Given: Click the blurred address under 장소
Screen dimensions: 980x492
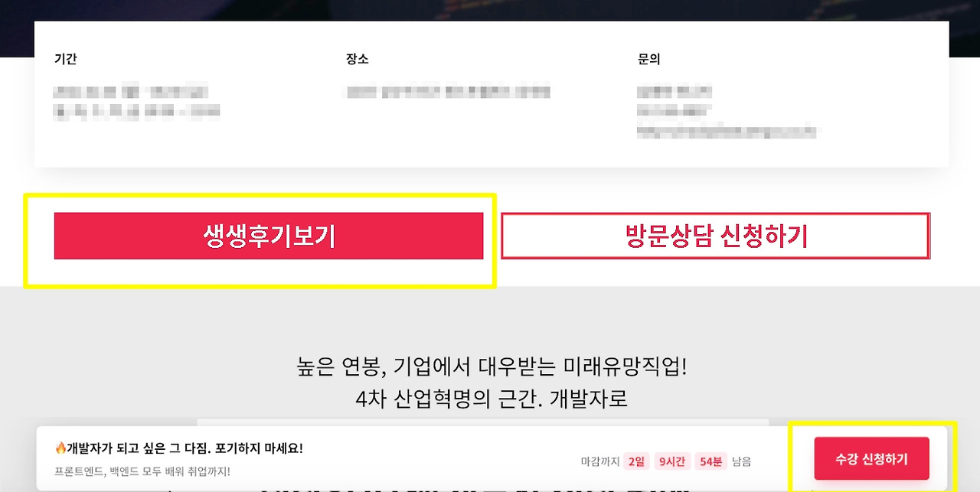Looking at the screenshot, I should tap(448, 92).
